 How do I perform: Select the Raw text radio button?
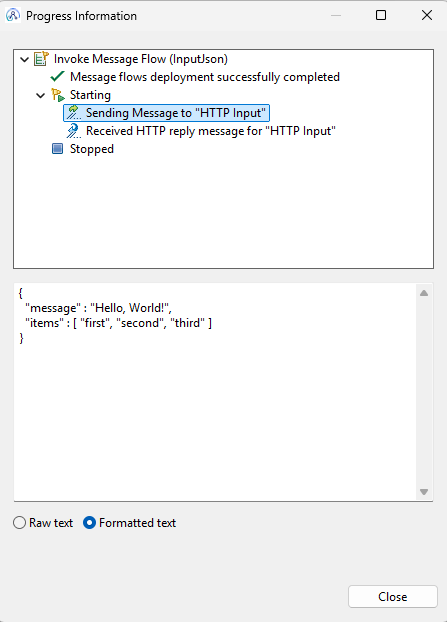tap(19, 523)
